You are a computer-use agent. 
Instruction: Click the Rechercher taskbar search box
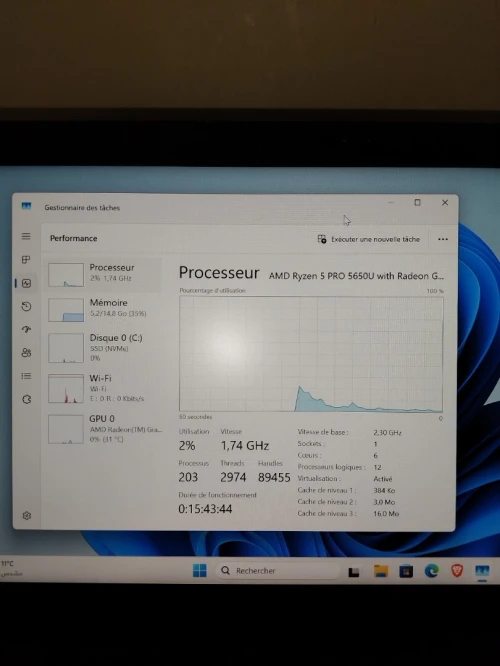(278, 570)
